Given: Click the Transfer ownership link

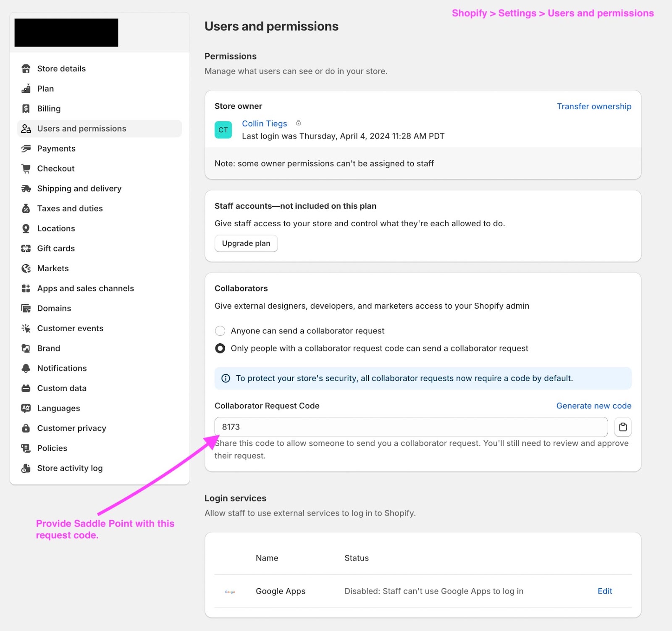Looking at the screenshot, I should (594, 107).
